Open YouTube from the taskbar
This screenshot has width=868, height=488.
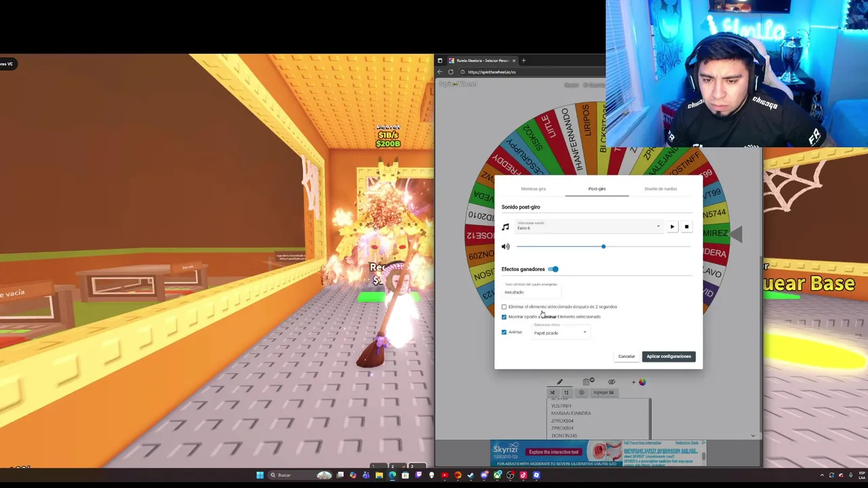point(445,475)
